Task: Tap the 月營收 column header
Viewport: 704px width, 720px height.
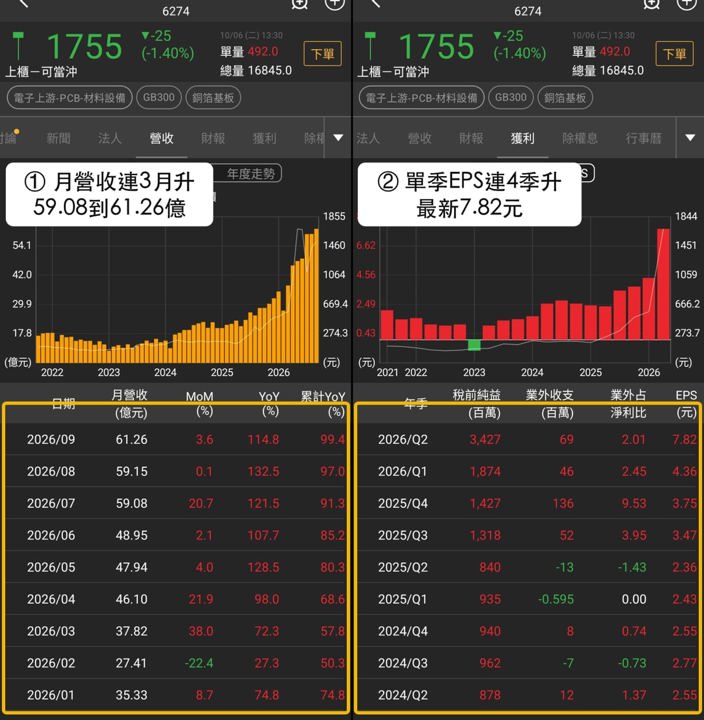Action: 130,404
